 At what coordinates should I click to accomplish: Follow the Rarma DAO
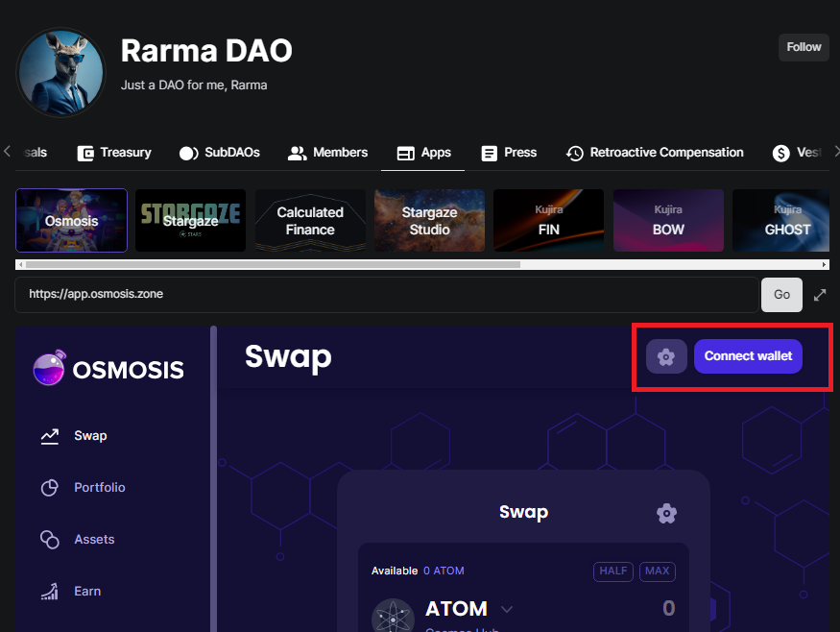click(804, 47)
